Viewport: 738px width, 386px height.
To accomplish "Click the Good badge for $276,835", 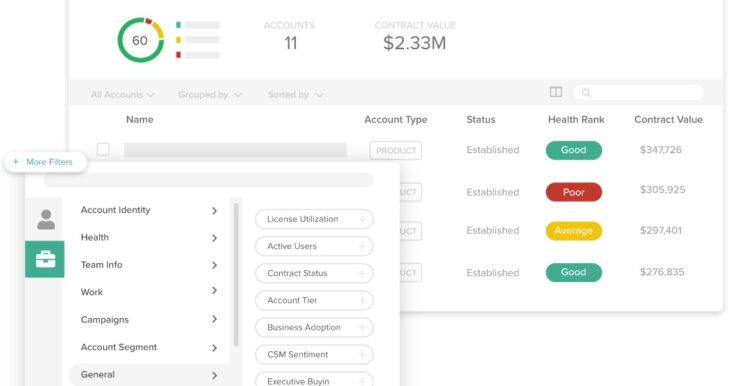I will pos(574,272).
